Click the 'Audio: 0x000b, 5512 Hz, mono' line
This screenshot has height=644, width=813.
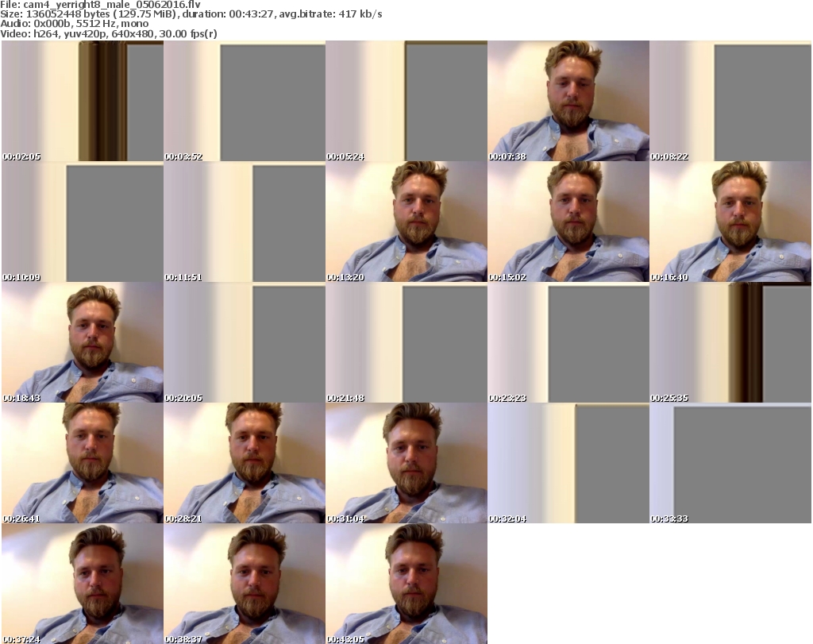click(x=75, y=24)
